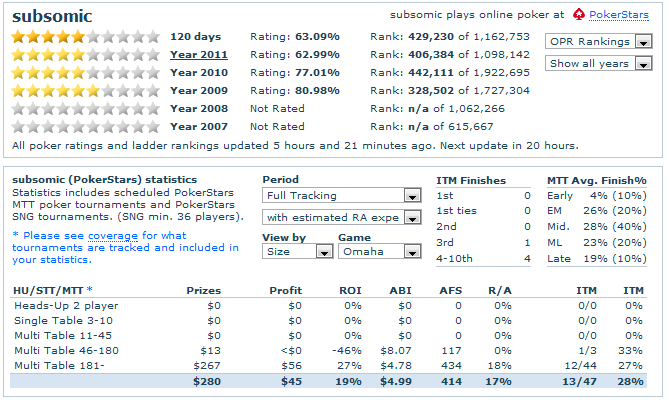The width and height of the screenshot is (669, 402).
Task: Click the 4-10th finishes row
Action: coord(483,259)
